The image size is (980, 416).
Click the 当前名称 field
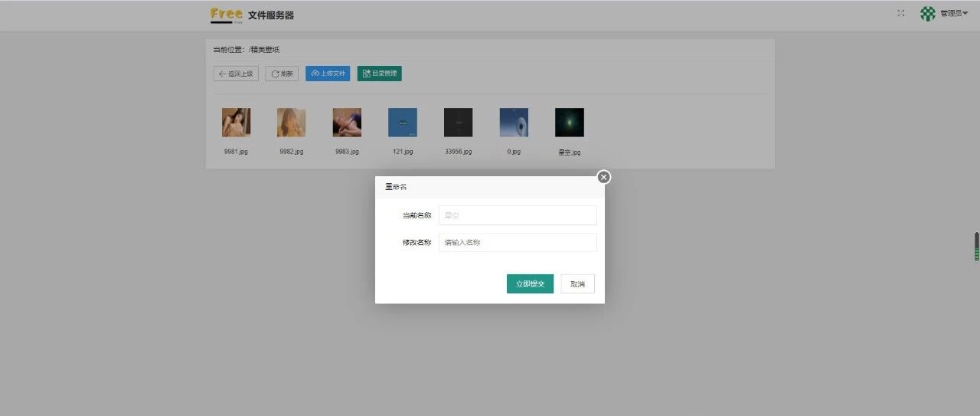tap(518, 215)
